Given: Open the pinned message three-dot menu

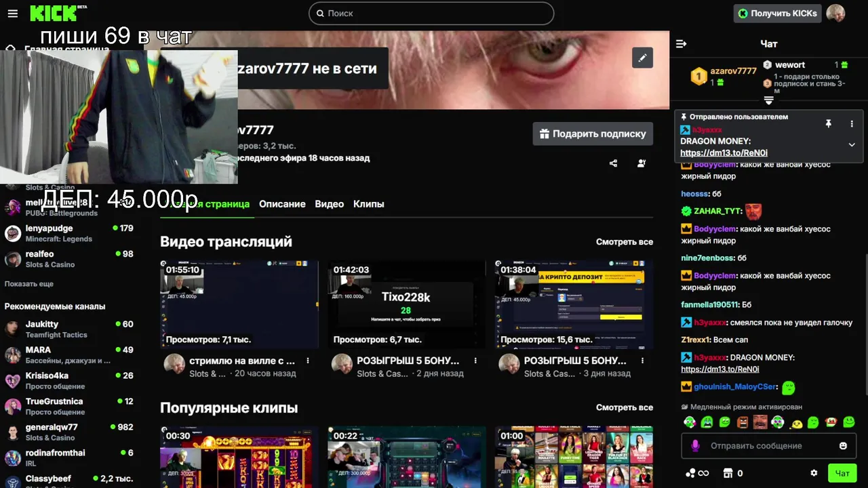Looking at the screenshot, I should point(852,124).
